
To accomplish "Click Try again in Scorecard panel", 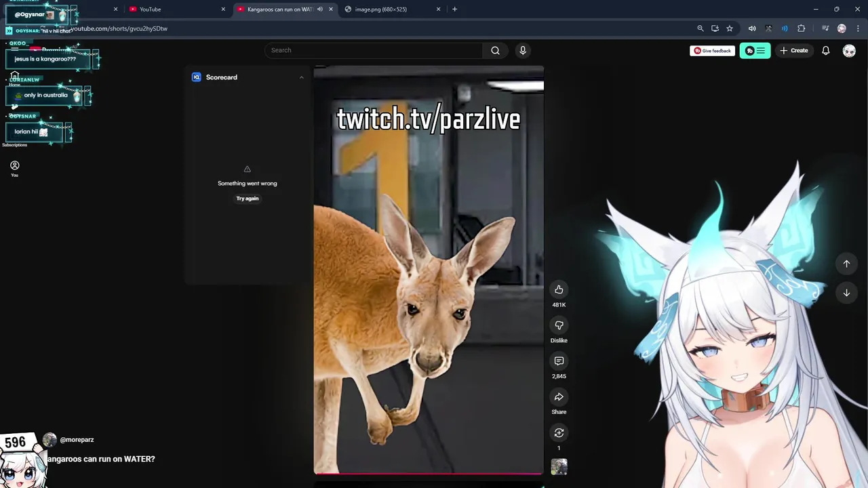I will (248, 199).
